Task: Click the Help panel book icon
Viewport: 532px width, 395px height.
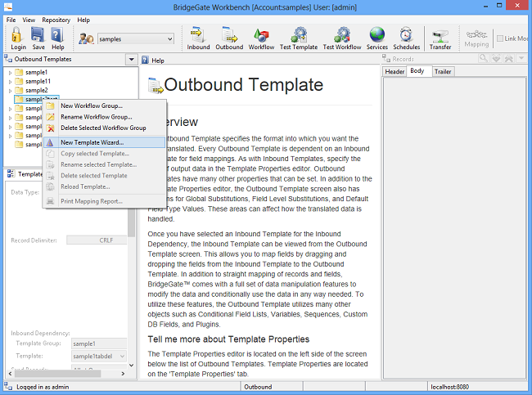Action: (145, 60)
